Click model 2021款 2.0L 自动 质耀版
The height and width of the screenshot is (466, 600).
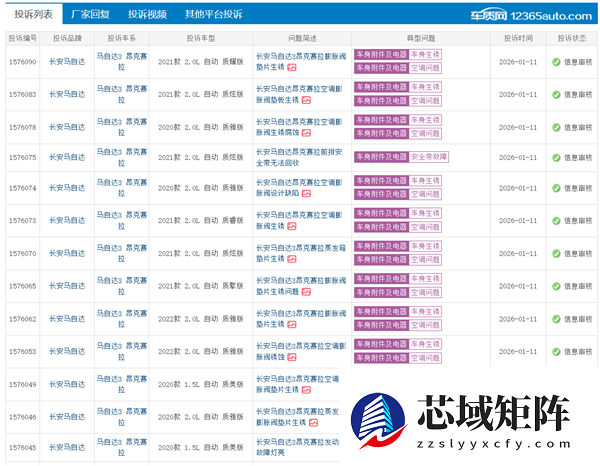click(201, 62)
